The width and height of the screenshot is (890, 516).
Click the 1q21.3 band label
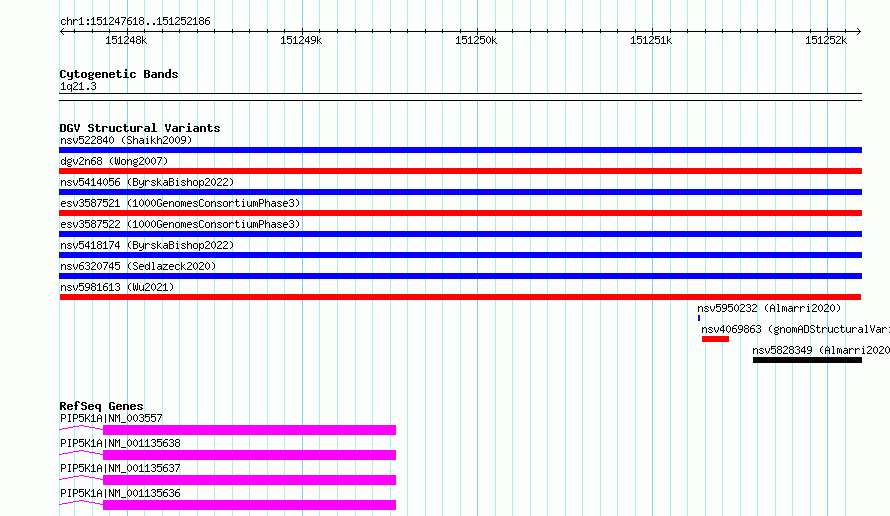pos(78,86)
